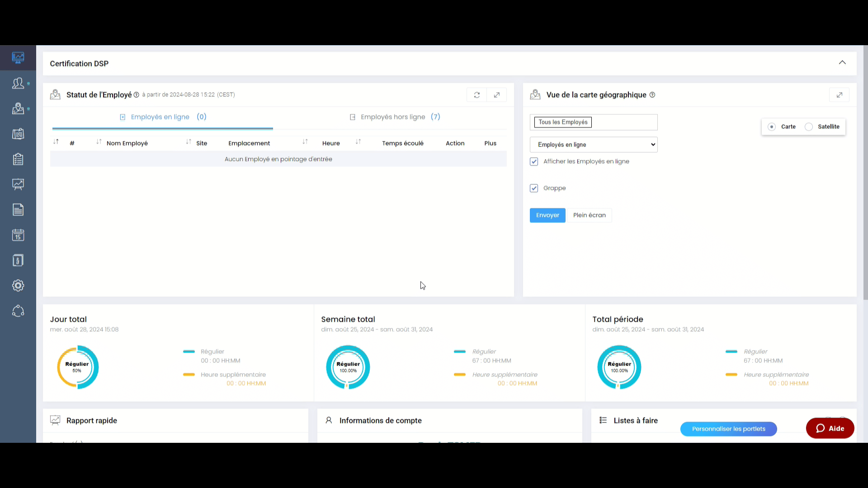Select the Satellite map radio button
Viewport: 868px width, 488px height.
click(809, 127)
